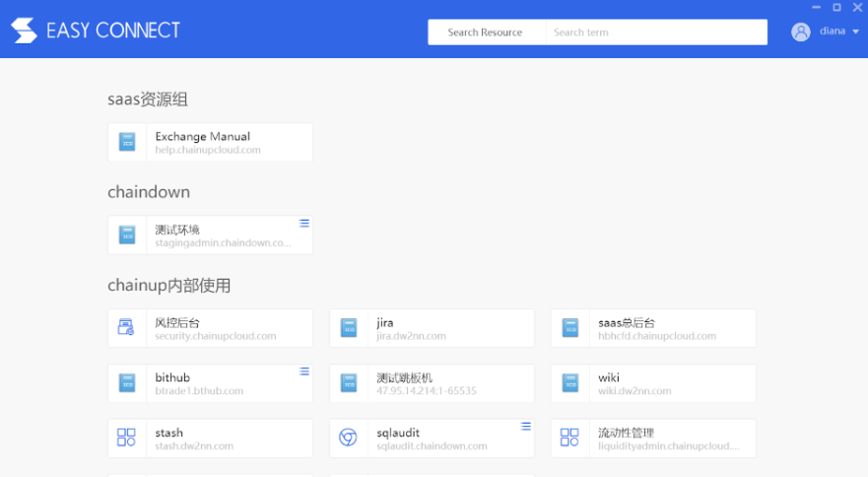
Task: Open the saas总后台 resource title
Action: [627, 322]
